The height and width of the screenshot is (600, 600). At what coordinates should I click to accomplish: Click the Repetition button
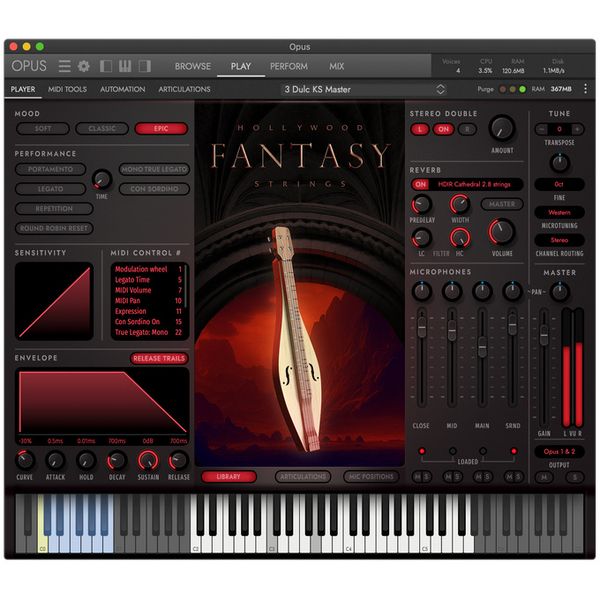point(54,209)
